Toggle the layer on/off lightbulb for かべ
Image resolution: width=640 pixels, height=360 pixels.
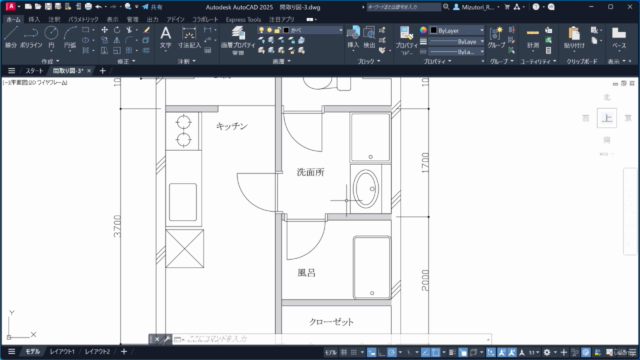point(261,30)
